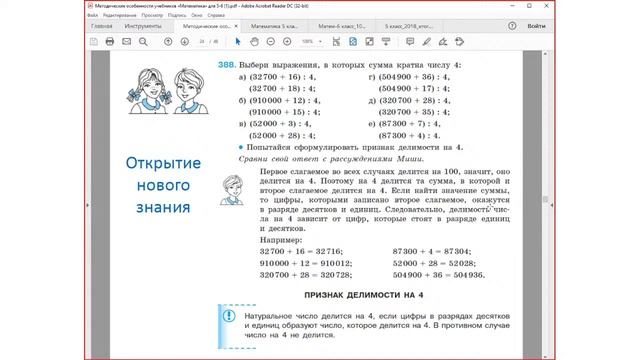Open the Подпись menu

(x=177, y=15)
